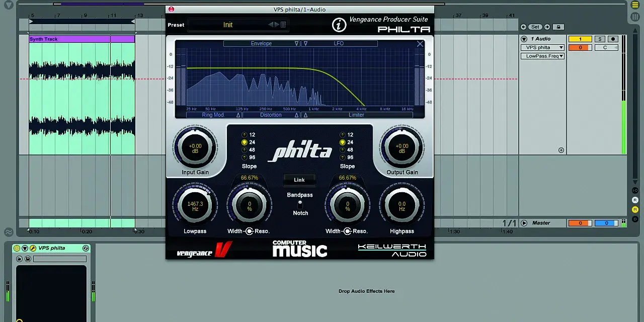The image size is (644, 322).
Task: Click the Link button between filters
Action: click(x=299, y=180)
